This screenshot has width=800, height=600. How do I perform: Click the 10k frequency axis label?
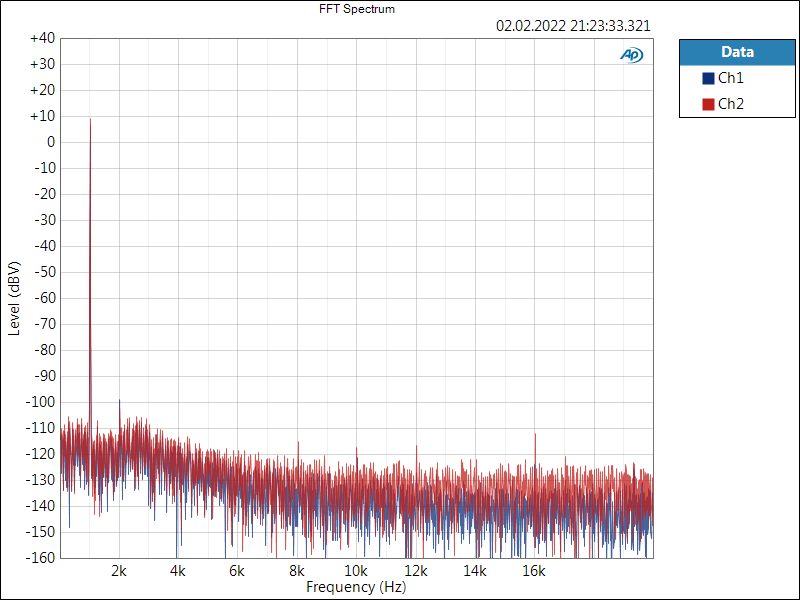356,571
